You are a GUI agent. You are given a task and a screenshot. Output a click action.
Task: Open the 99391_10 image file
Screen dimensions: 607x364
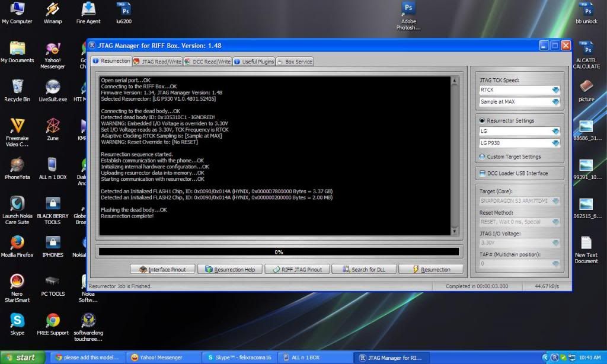coord(586,168)
